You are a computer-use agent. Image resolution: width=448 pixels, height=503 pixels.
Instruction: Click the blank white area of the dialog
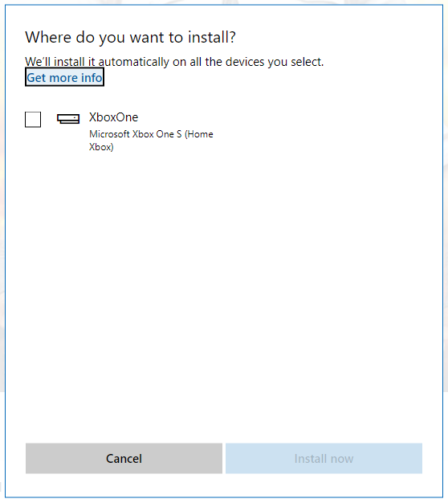click(224, 288)
